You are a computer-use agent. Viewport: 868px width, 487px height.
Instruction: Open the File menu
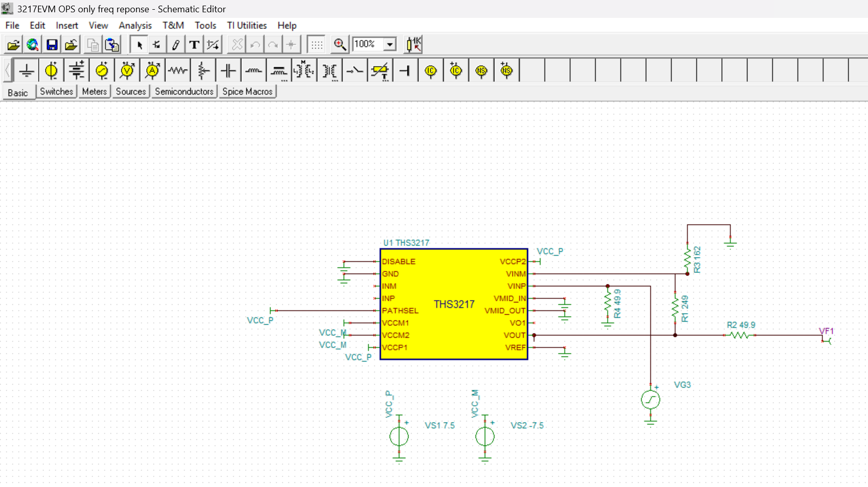tap(12, 26)
